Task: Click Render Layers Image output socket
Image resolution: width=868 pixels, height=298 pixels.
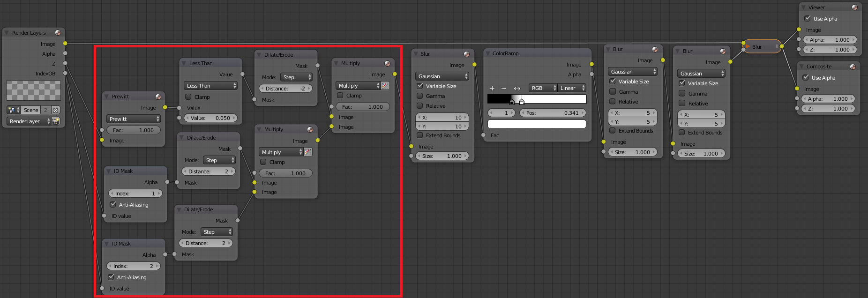Action: [x=65, y=44]
